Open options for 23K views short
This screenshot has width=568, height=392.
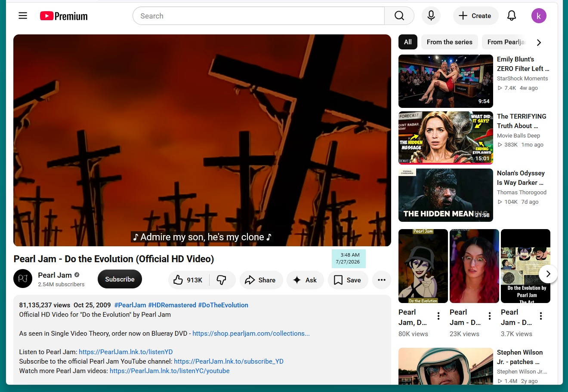click(490, 316)
